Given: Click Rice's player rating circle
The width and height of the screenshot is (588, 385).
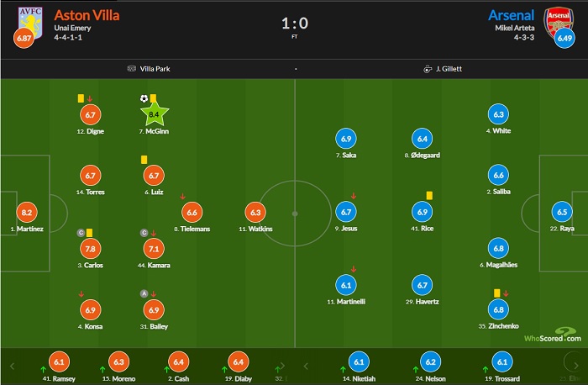Looking at the screenshot, I should pos(423,213).
